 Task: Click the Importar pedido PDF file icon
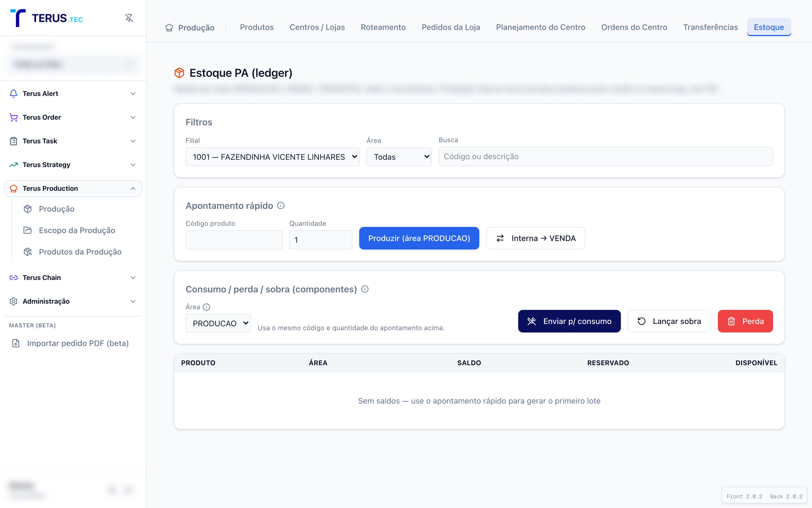click(x=16, y=343)
